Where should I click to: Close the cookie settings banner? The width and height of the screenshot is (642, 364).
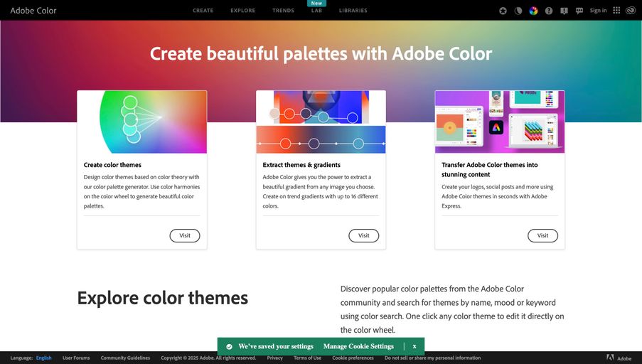[414, 346]
